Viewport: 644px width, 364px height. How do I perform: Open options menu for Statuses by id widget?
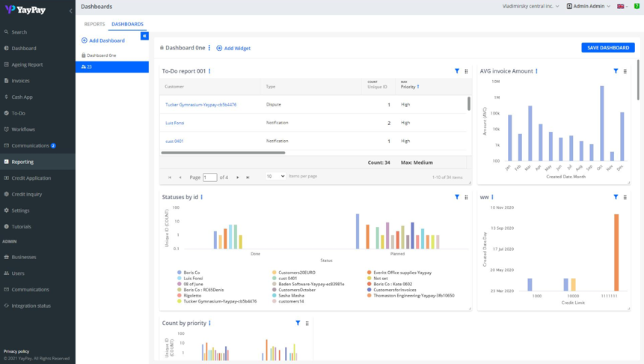[x=202, y=197]
